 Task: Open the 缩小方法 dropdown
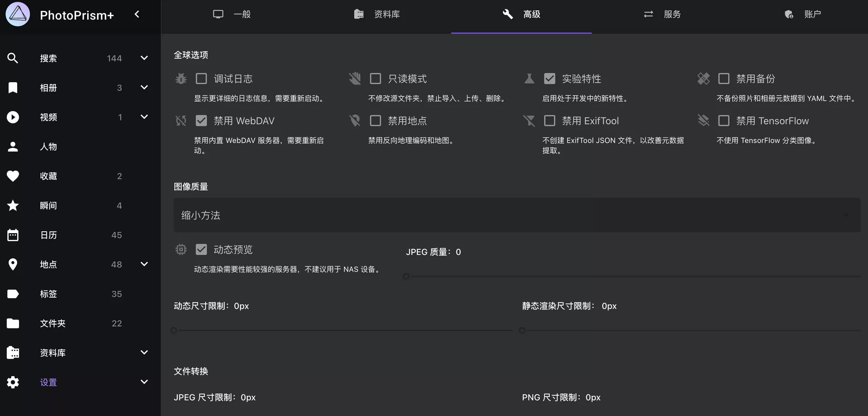(516, 215)
